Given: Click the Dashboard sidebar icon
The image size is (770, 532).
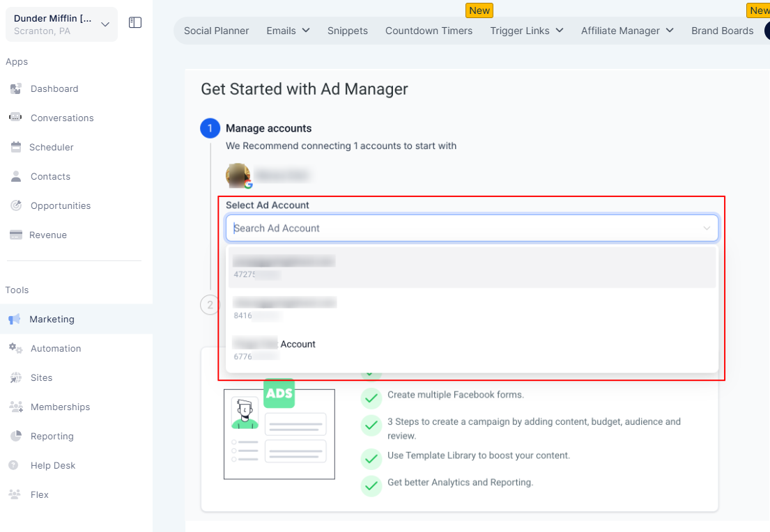Looking at the screenshot, I should point(16,89).
